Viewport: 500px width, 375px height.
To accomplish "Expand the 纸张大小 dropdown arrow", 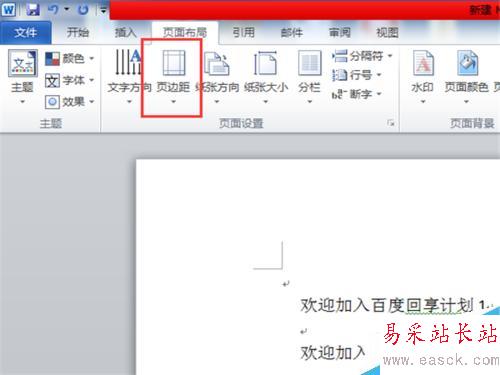I will (x=266, y=102).
